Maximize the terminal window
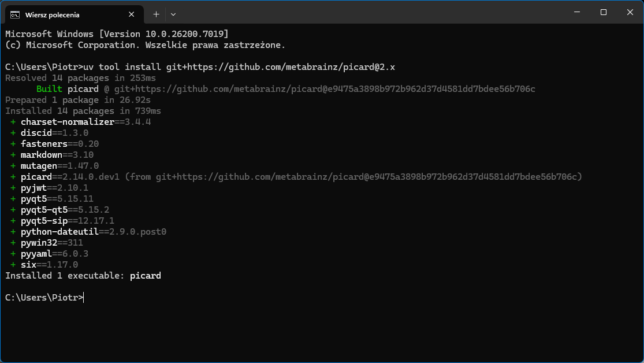Viewport: 644px width, 363px height. (x=603, y=12)
